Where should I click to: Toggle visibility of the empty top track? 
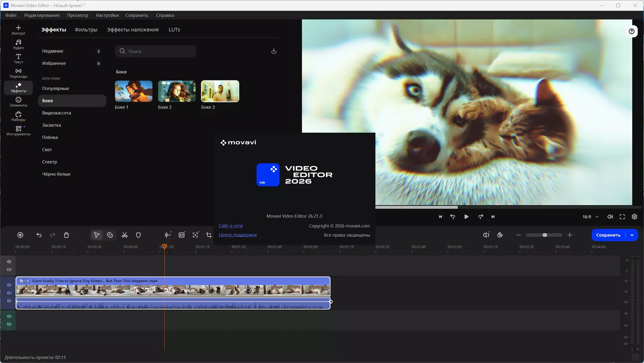9,262
